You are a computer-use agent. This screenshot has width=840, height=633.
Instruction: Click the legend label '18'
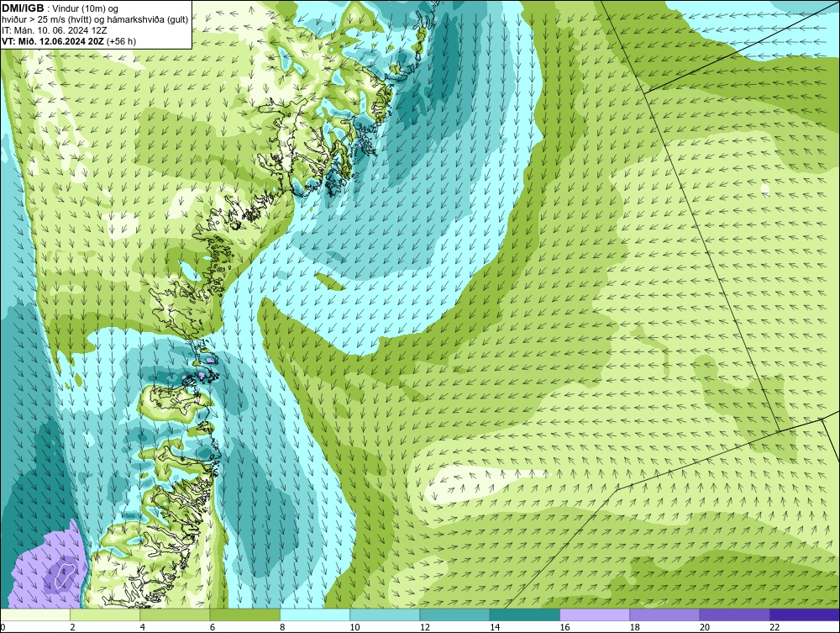point(634,628)
